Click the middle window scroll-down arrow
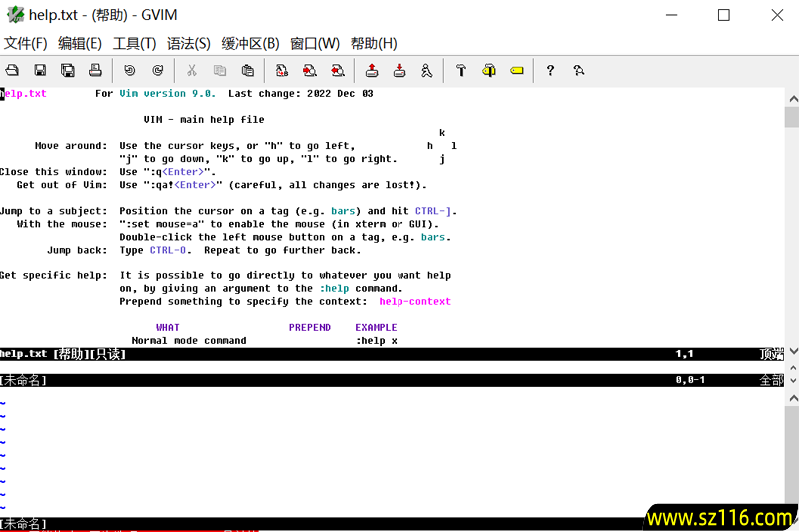The height and width of the screenshot is (532, 799). click(792, 380)
